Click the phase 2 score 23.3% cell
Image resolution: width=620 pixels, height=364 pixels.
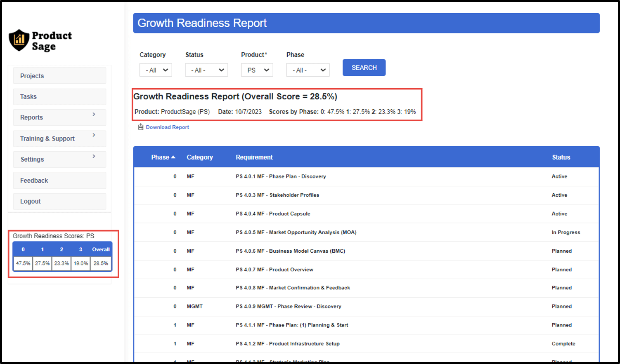62,263
